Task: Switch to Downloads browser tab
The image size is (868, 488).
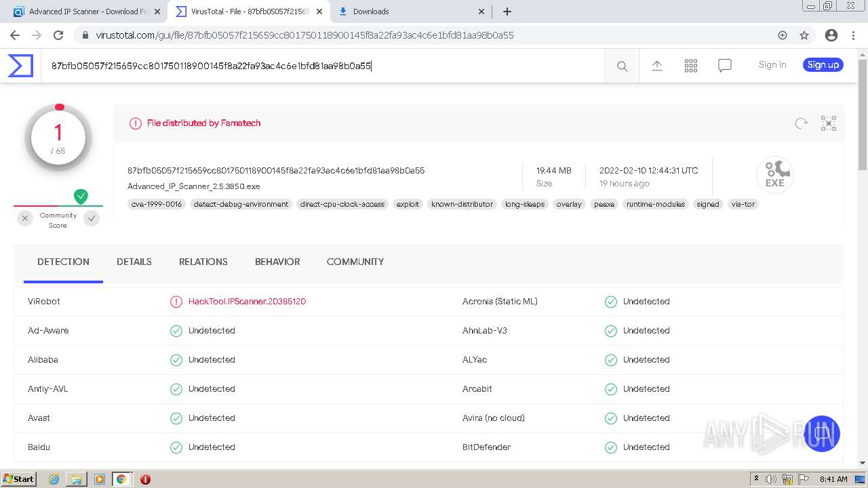Action: click(x=412, y=12)
